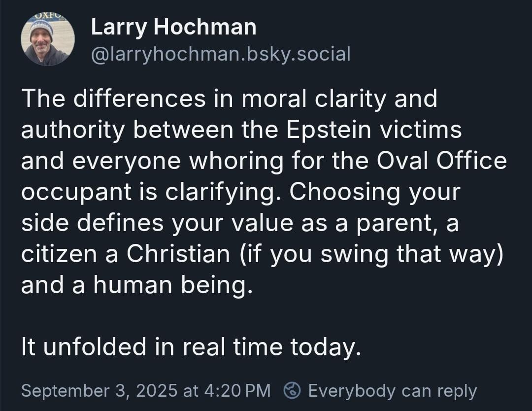The width and height of the screenshot is (532, 411).
Task: Click the globe reply-settings icon
Action: tap(292, 390)
